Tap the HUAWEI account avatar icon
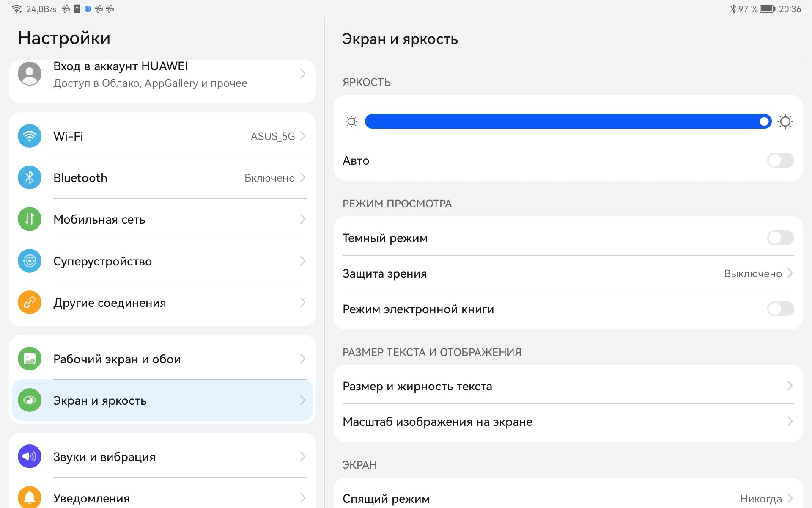Screen dimensions: 812x508 tap(30, 74)
